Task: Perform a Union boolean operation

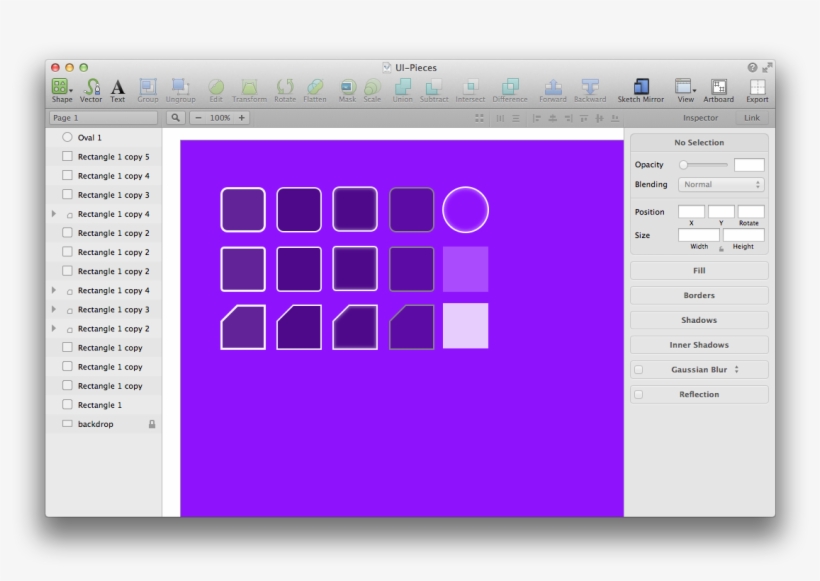Action: [402, 88]
